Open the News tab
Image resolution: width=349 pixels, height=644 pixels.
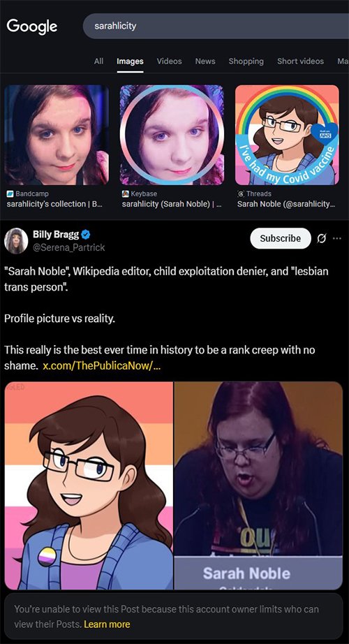tap(205, 61)
